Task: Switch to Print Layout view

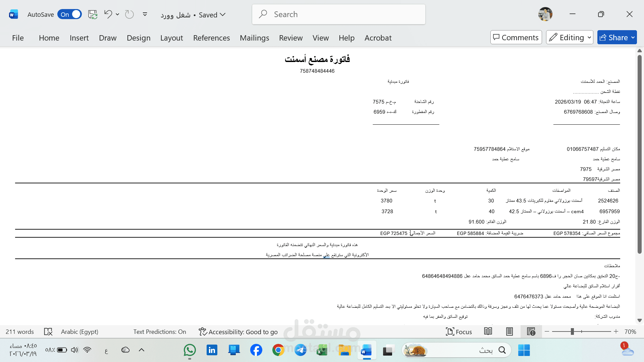Action: point(509,331)
